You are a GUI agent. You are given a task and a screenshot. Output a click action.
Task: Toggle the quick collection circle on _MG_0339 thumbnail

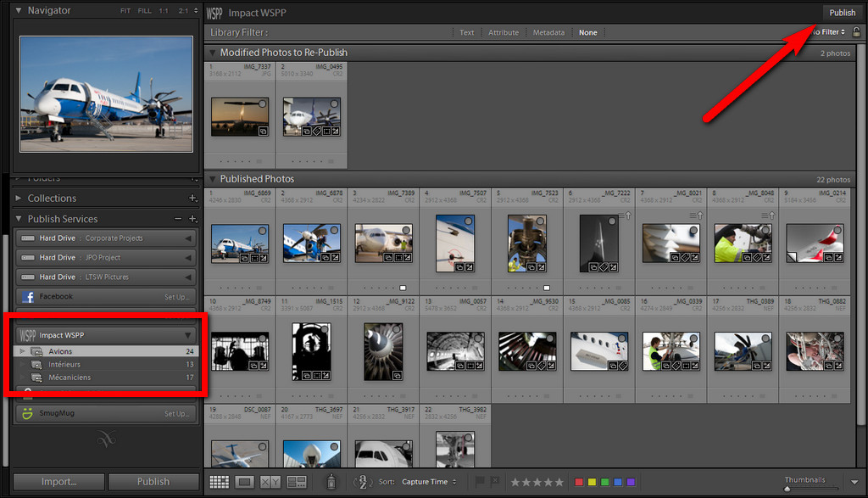[693, 338]
